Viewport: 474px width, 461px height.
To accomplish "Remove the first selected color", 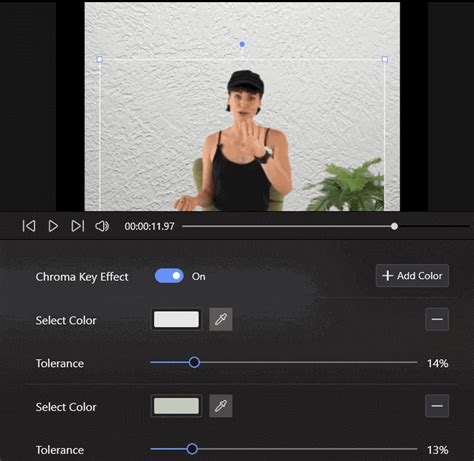I will click(437, 319).
